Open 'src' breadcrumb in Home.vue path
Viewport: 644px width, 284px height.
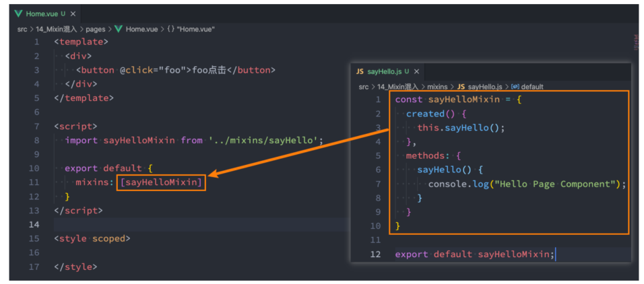(22, 29)
